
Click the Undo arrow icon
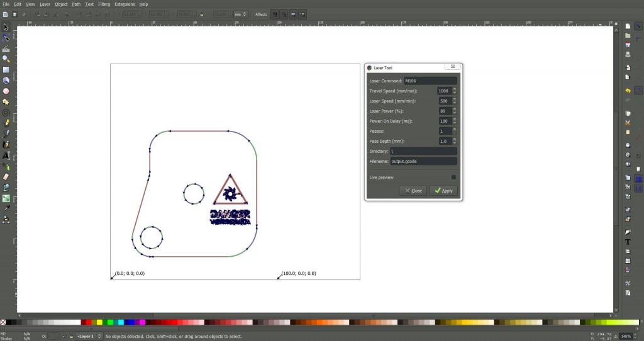click(628, 91)
